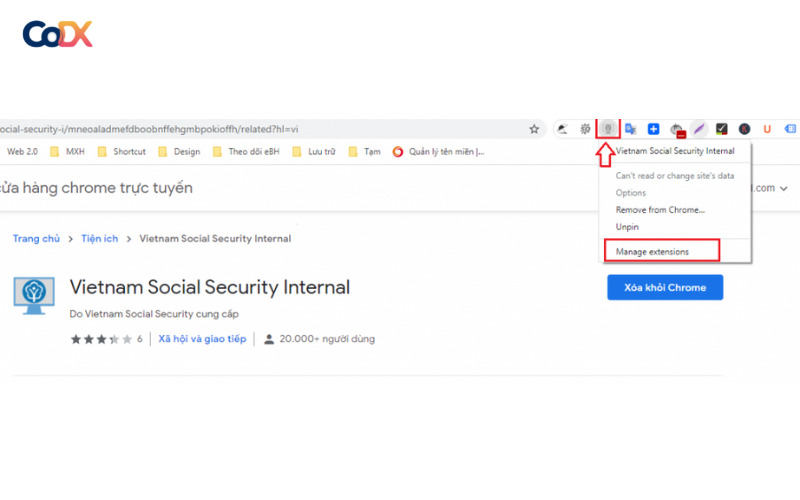Click the gear-shaped extension icon
The image size is (800, 500).
click(x=585, y=129)
